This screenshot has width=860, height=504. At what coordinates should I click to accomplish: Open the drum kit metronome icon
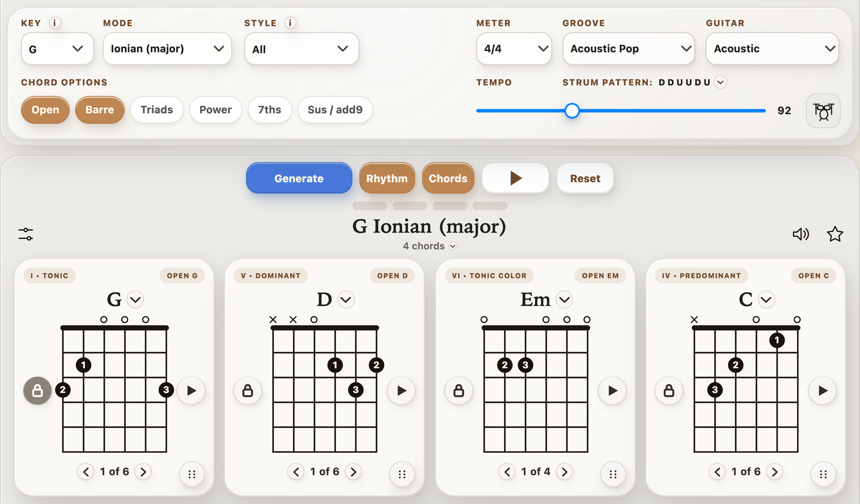[823, 111]
